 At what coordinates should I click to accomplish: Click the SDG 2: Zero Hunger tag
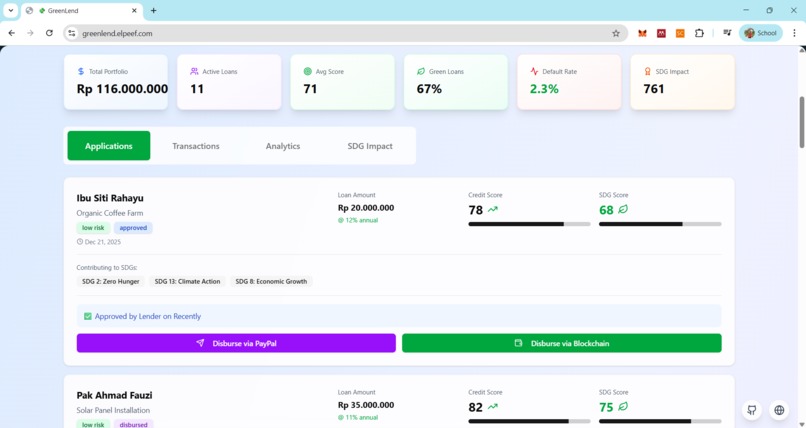[111, 282]
